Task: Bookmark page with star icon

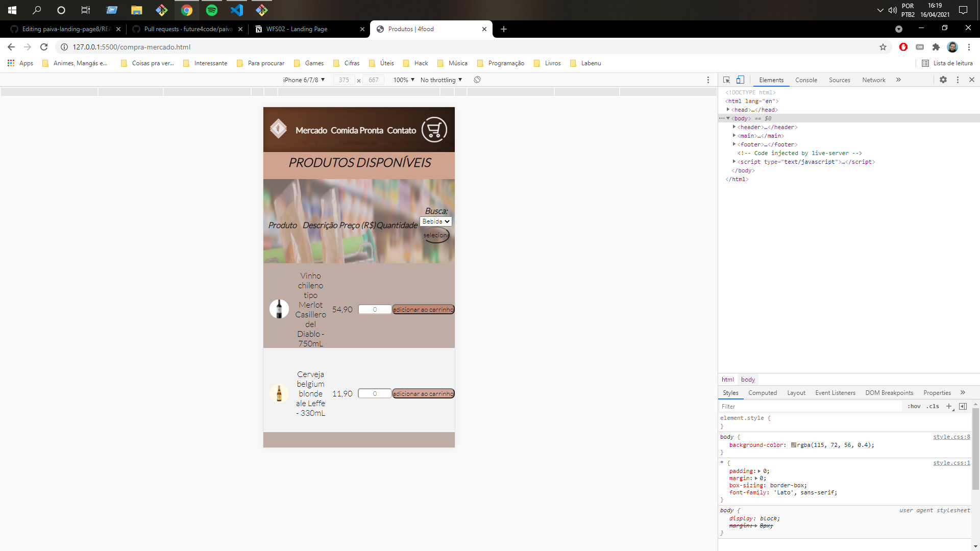Action: coord(883,47)
